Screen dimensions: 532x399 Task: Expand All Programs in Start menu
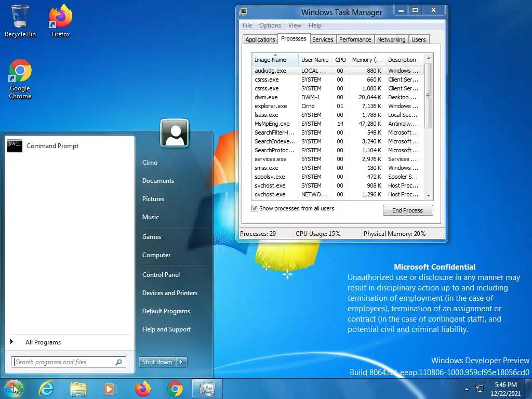(x=70, y=342)
